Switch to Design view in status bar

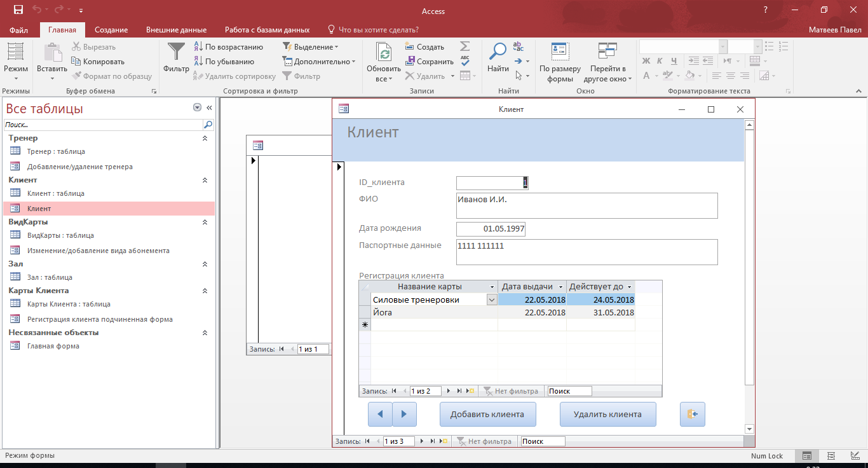(853, 456)
